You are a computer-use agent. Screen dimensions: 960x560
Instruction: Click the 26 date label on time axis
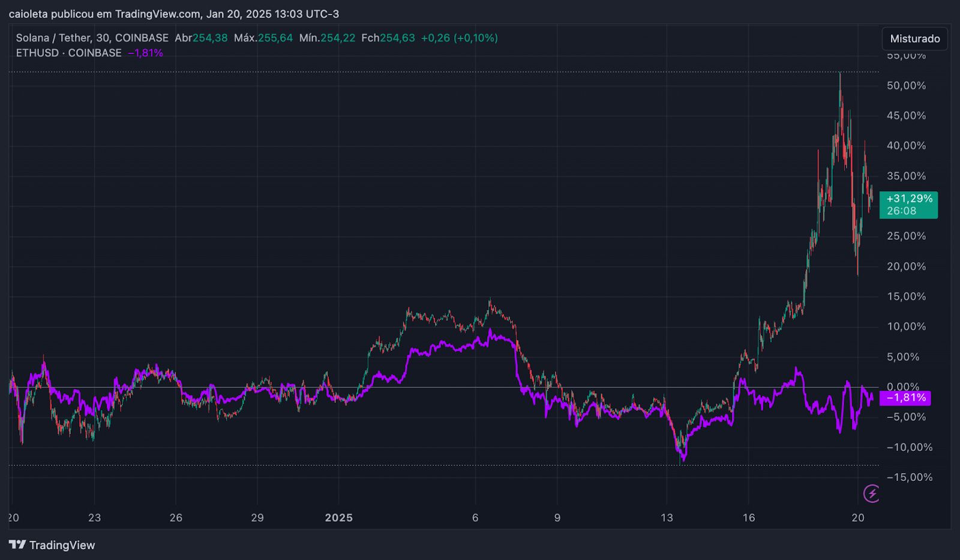[176, 517]
